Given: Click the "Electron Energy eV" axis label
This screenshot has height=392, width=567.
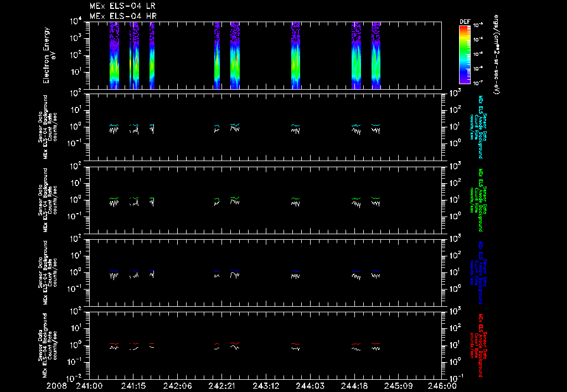Looking at the screenshot, I should click(49, 55).
